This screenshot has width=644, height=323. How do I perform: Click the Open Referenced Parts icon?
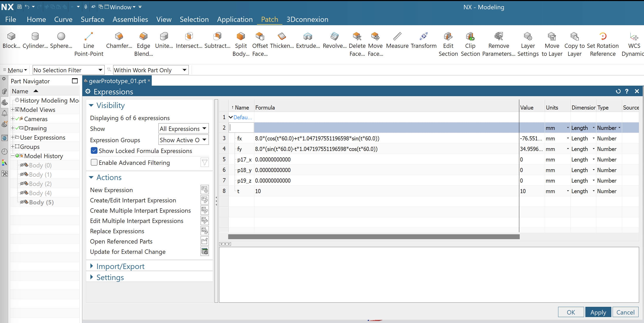(x=204, y=241)
